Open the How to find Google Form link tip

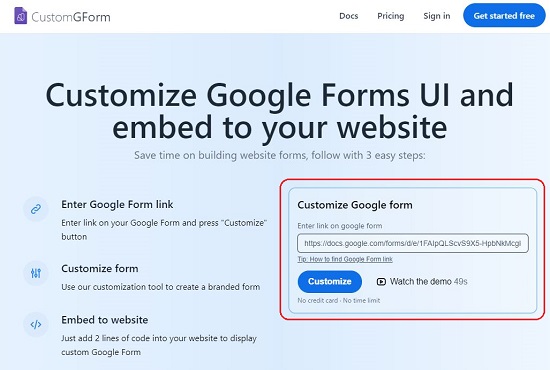[x=345, y=259]
